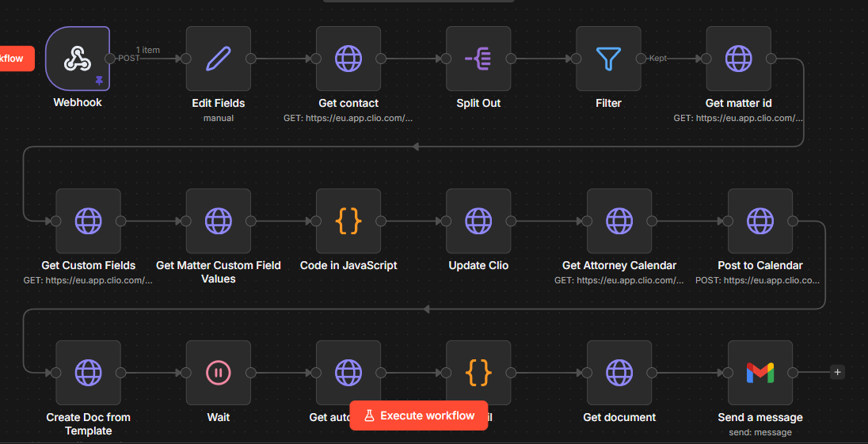868x444 pixels.
Task: Click the red workflow button at left edge
Action: 17,58
